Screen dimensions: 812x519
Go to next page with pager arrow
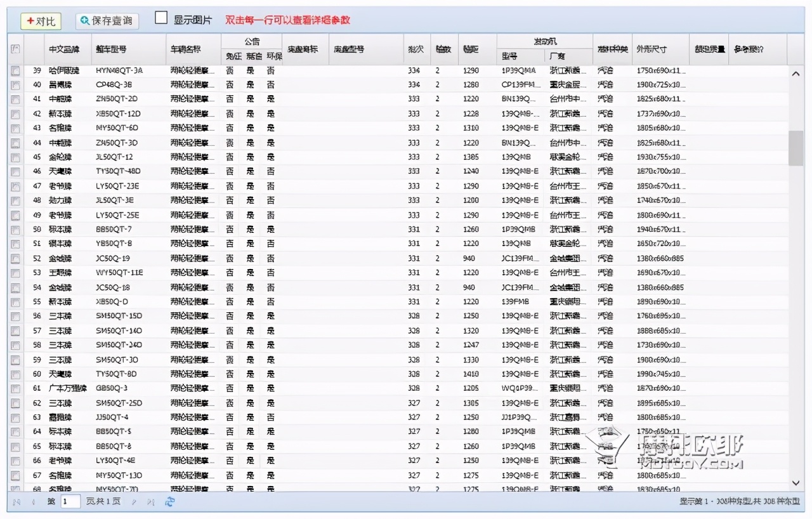tap(134, 502)
